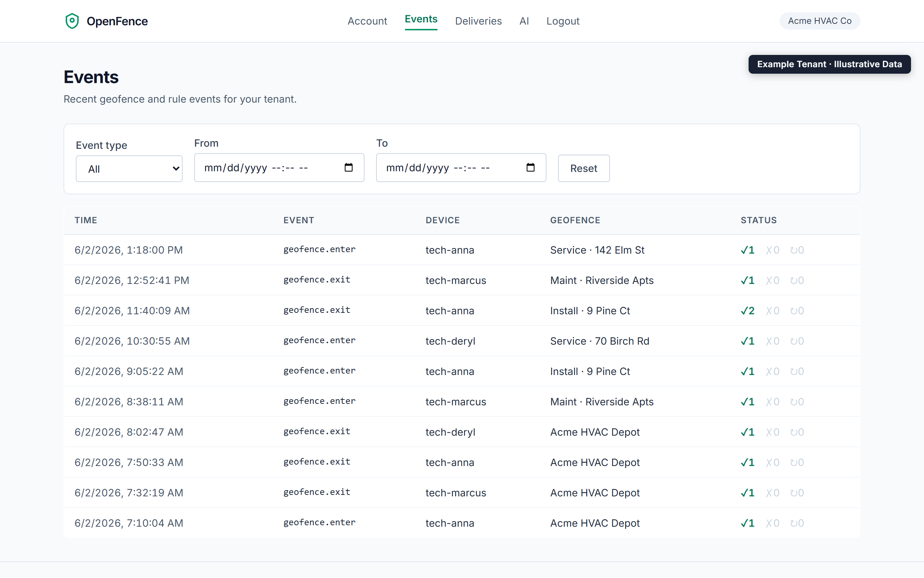Click success count for 9:05:22 AM event
The height and width of the screenshot is (578, 924).
tap(747, 371)
